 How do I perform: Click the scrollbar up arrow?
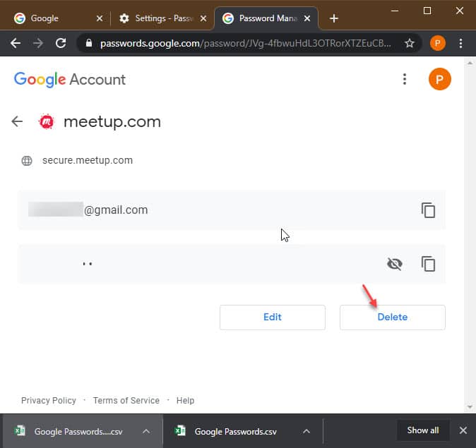pyautogui.click(x=470, y=63)
